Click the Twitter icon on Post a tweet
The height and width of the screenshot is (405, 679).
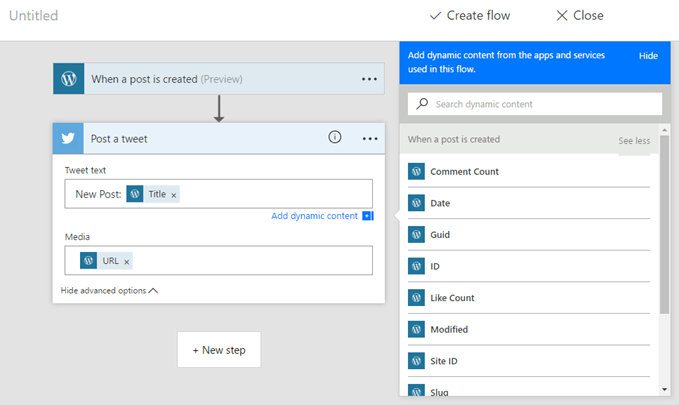[x=69, y=139]
